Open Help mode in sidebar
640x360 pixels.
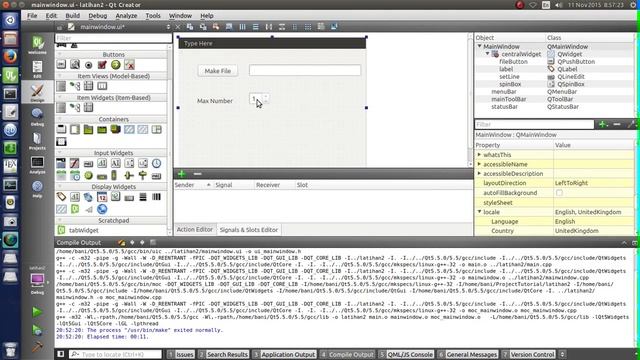click(38, 189)
